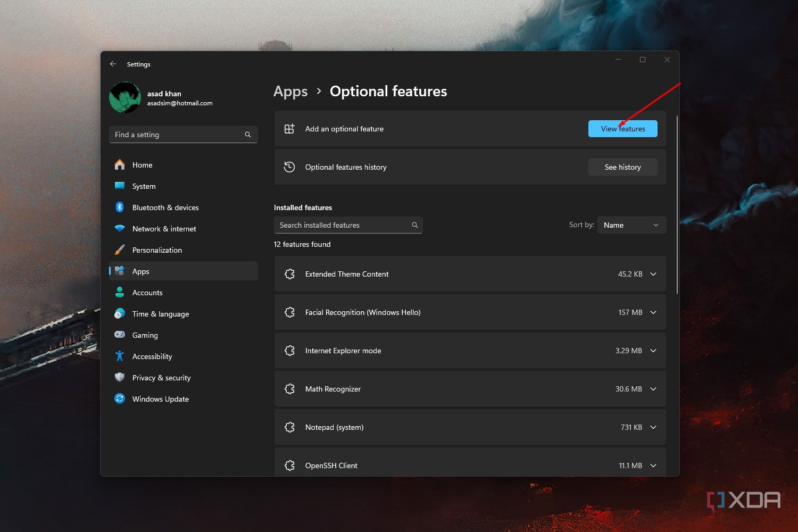The width and height of the screenshot is (798, 532).
Task: Expand the OpenSSH Client feature
Action: click(653, 465)
